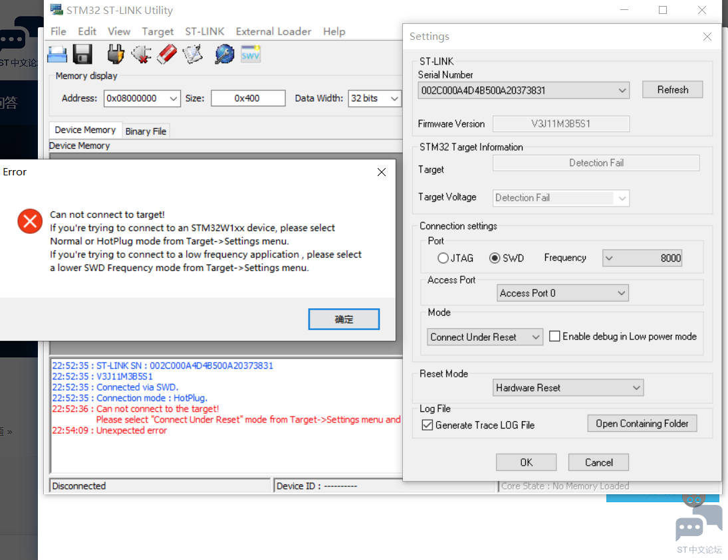Click OK in Settings dialog
This screenshot has width=728, height=560.
coord(526,462)
